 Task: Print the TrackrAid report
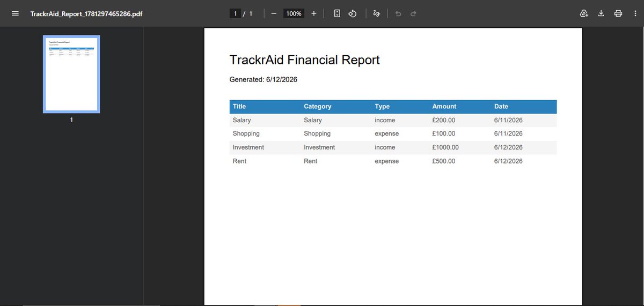(x=618, y=13)
